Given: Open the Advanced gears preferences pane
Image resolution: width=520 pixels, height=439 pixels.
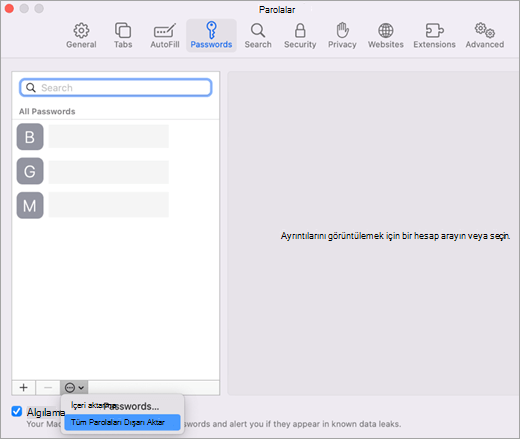Looking at the screenshot, I should coord(485,35).
